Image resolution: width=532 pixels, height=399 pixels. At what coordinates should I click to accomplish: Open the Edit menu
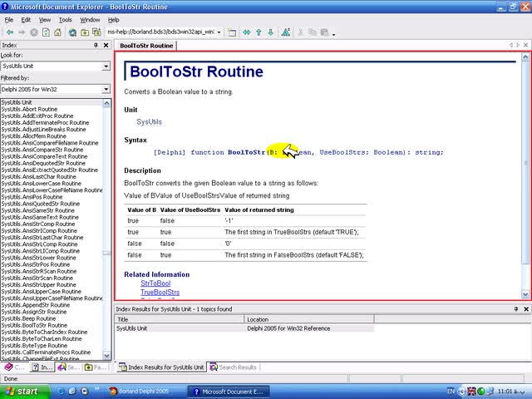click(x=26, y=20)
